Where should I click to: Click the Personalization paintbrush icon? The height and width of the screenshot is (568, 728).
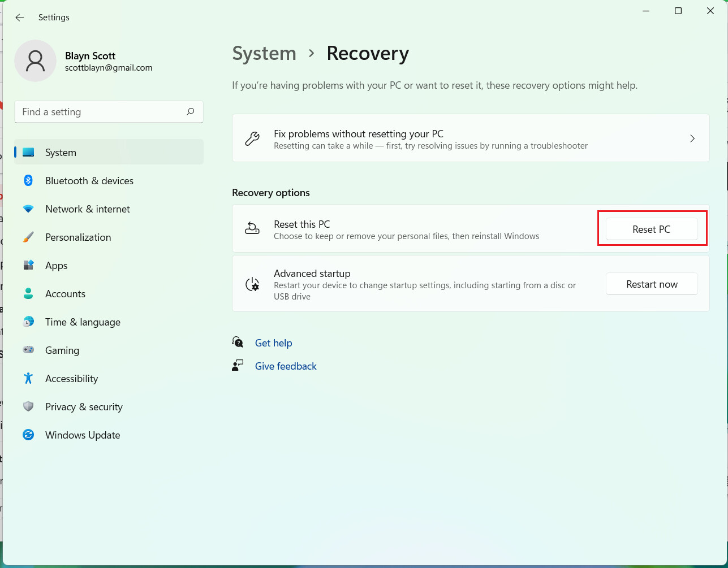pyautogui.click(x=28, y=237)
